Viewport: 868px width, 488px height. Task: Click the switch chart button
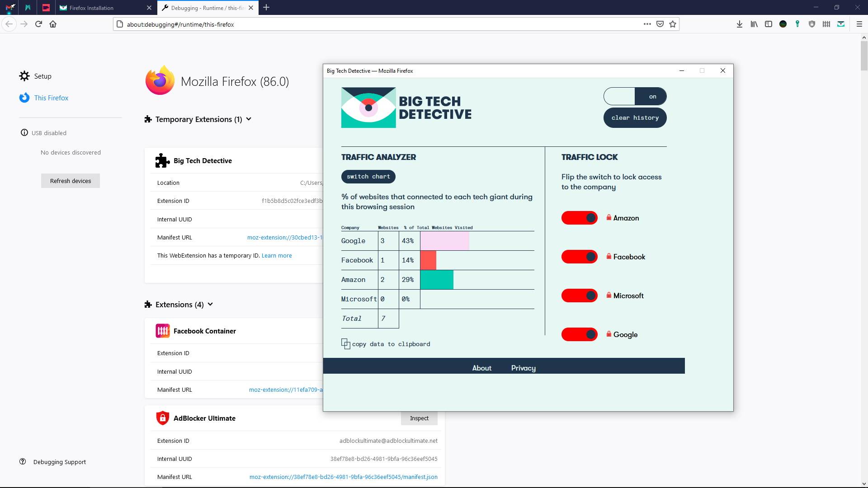tap(368, 177)
